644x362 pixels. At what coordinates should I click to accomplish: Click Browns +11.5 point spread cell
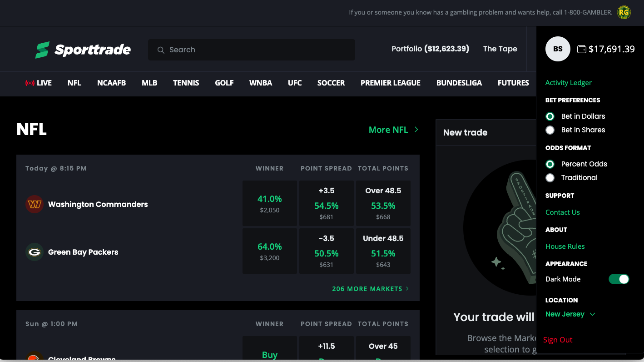(x=327, y=348)
